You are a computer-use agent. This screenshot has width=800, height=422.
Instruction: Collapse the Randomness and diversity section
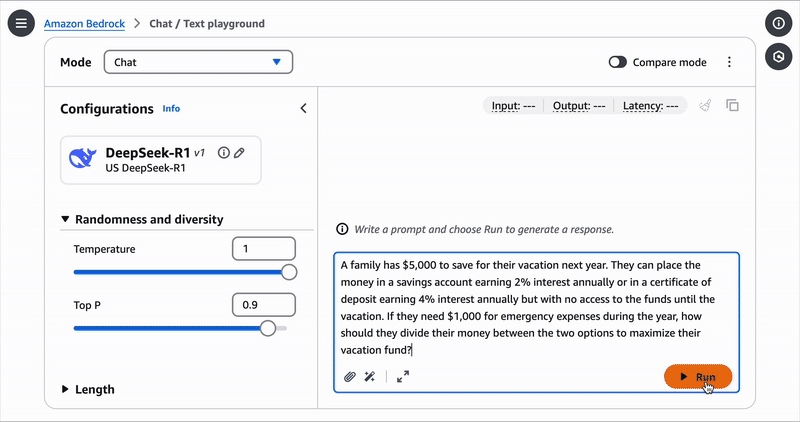[x=66, y=219]
